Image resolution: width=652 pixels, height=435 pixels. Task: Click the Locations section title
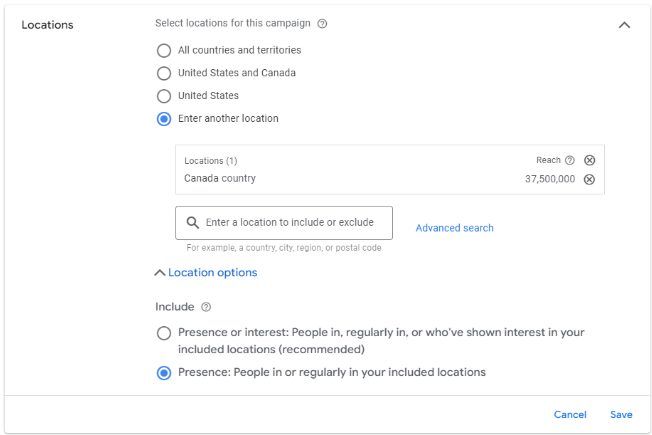tap(48, 25)
